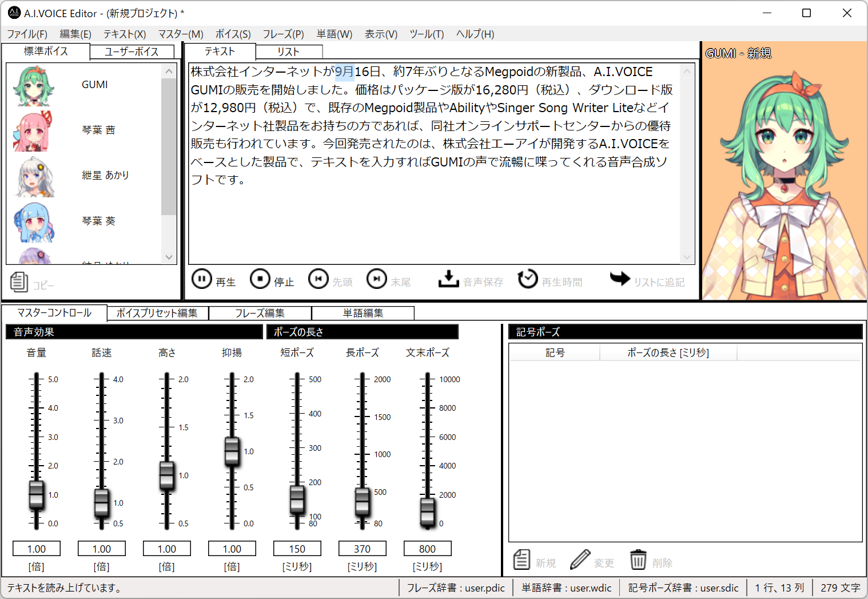
Task: Click the 高さ value input field
Action: click(x=167, y=549)
